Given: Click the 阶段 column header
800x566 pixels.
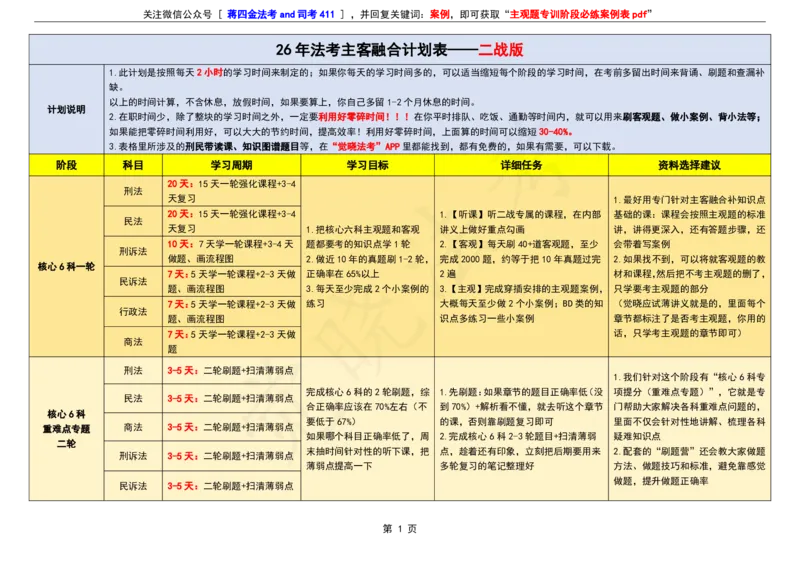Looking at the screenshot, I should click(x=66, y=165).
